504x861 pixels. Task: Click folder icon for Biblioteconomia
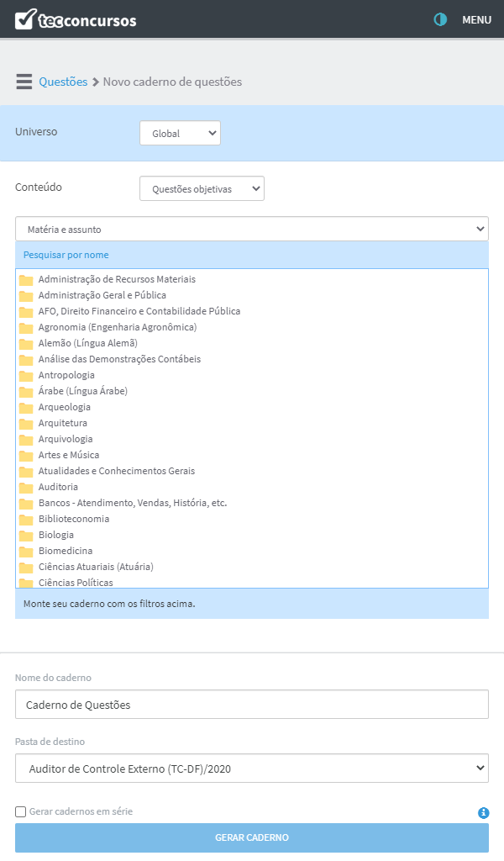[x=26, y=519]
